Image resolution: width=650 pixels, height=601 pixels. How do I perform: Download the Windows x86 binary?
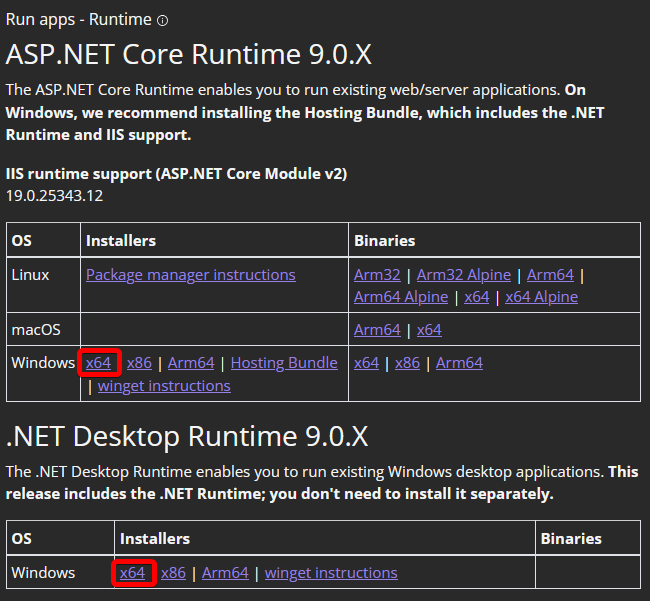pyautogui.click(x=407, y=363)
